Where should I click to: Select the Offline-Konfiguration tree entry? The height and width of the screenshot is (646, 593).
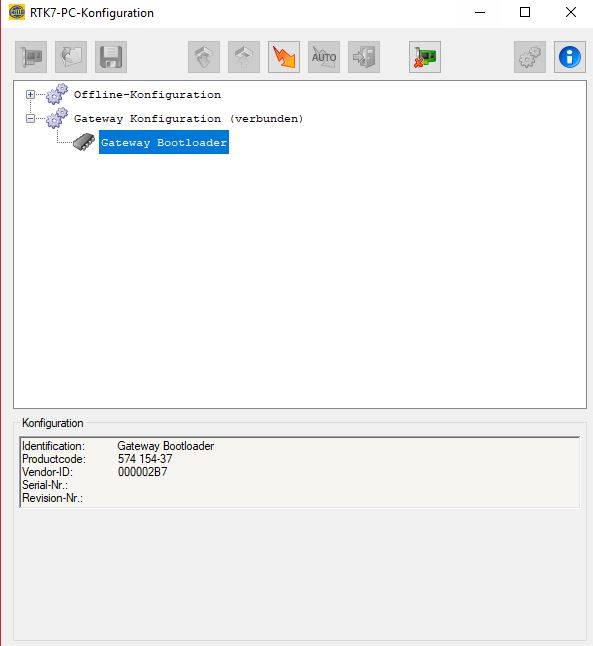[x=147, y=95]
